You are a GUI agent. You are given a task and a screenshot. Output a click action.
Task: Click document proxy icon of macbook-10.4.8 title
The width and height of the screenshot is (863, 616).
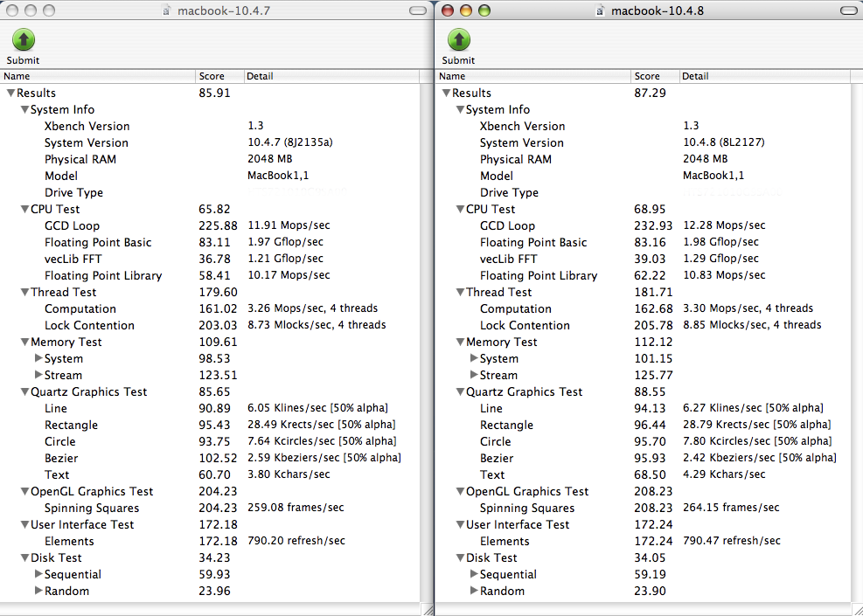[601, 10]
